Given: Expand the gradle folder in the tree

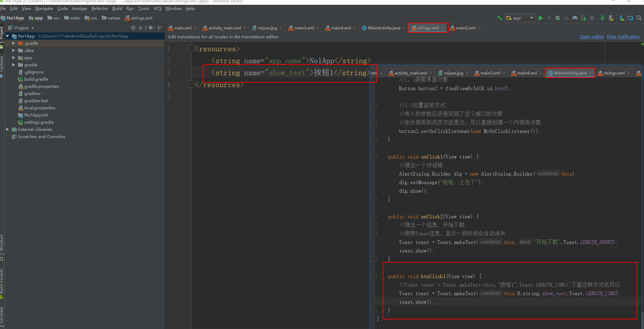Looking at the screenshot, I should click(14, 65).
